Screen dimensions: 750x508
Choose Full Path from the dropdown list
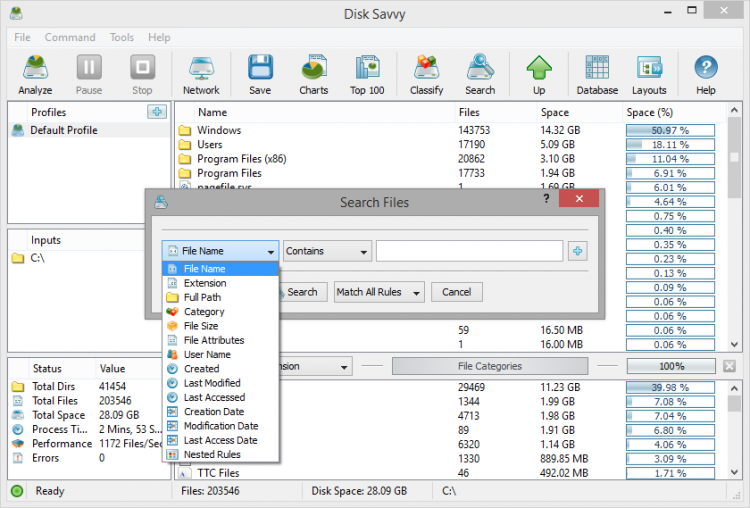(x=221, y=298)
